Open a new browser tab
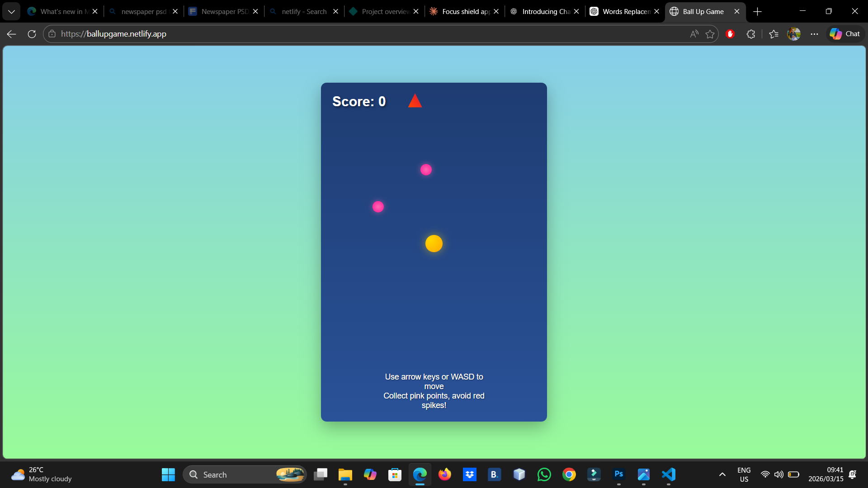868x488 pixels. [757, 11]
